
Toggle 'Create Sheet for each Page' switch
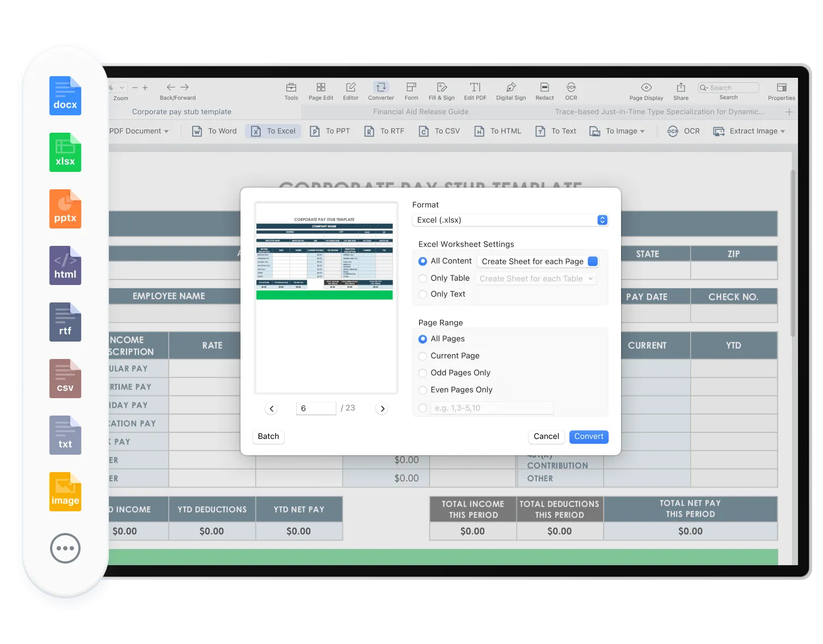click(x=592, y=261)
